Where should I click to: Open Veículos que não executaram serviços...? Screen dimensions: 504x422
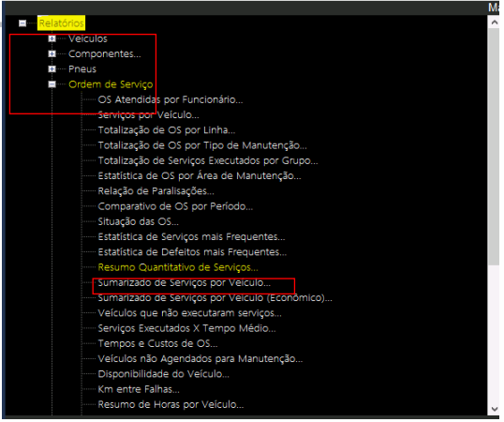pyautogui.click(x=189, y=313)
